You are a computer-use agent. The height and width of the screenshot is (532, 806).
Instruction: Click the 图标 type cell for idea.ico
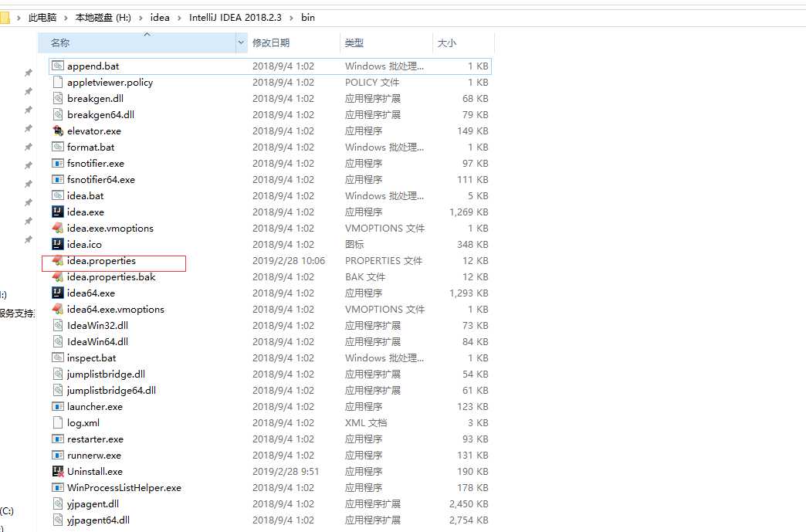point(354,245)
